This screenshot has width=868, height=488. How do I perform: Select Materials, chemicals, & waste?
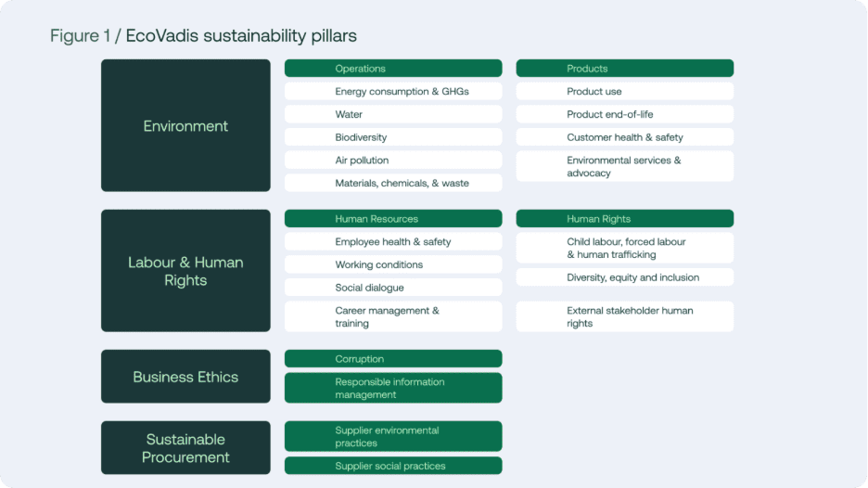(x=392, y=184)
